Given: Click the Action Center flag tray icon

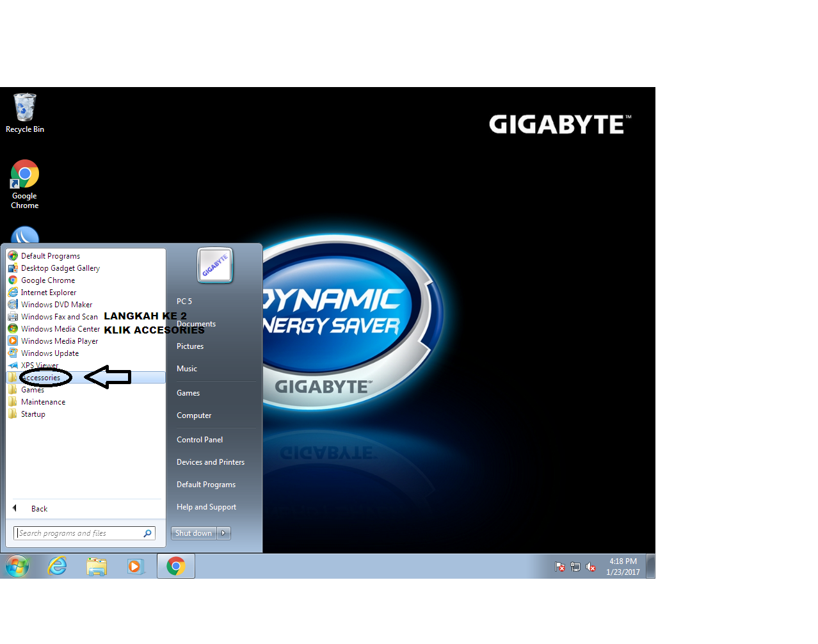Looking at the screenshot, I should [x=560, y=567].
